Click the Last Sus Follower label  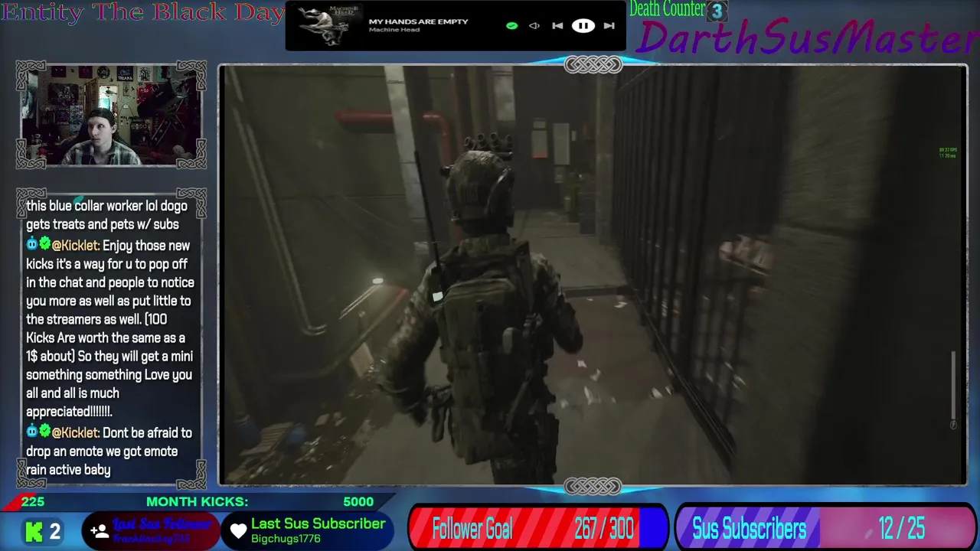(162, 524)
